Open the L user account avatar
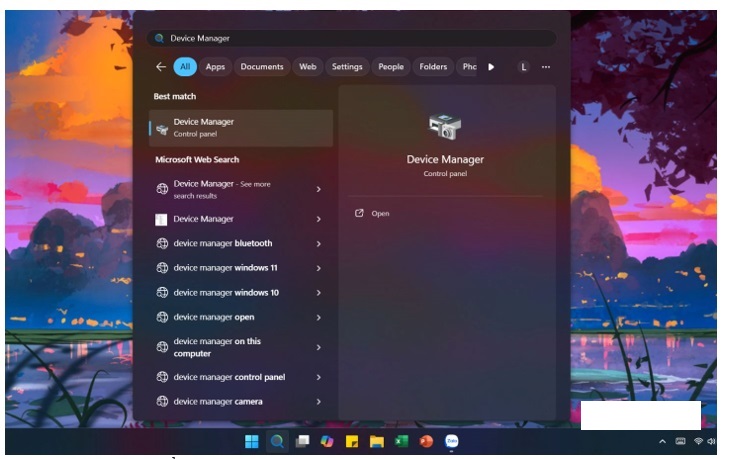 524,67
